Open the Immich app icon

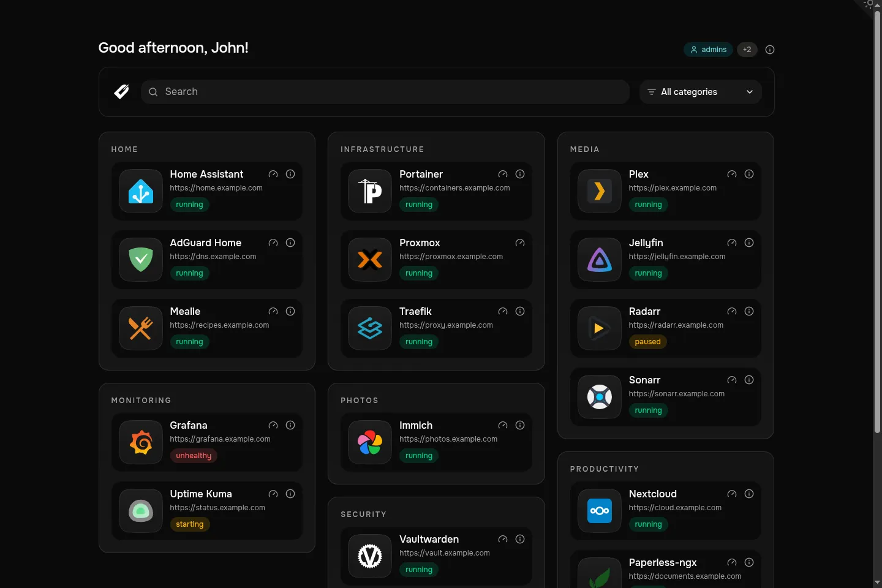(x=370, y=442)
